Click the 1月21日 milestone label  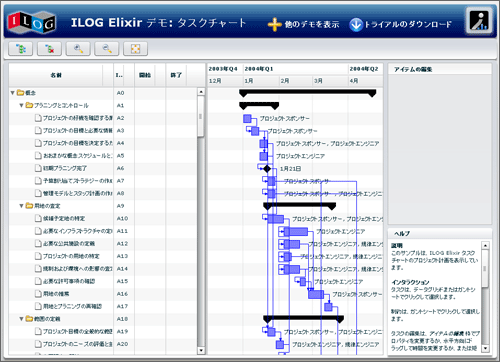coord(290,169)
